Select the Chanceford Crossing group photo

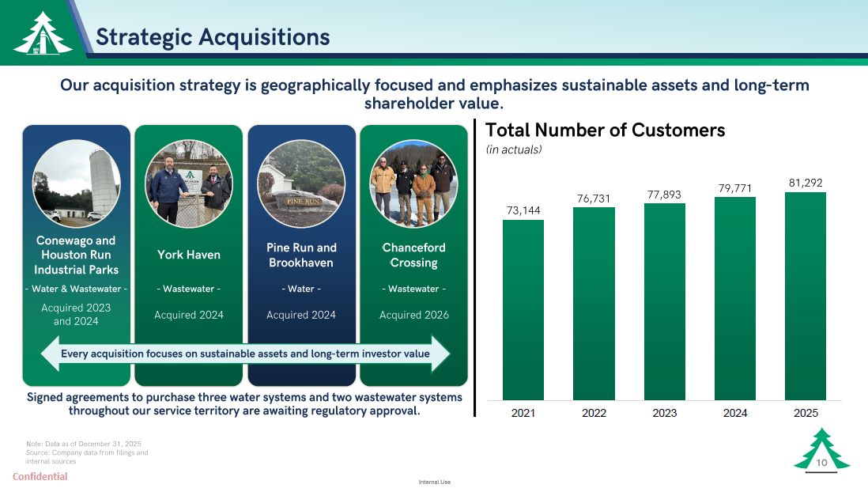click(x=413, y=183)
